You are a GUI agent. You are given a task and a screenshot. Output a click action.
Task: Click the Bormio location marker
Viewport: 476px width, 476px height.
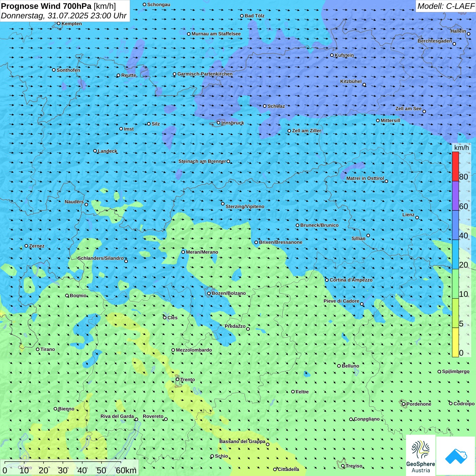67,295
